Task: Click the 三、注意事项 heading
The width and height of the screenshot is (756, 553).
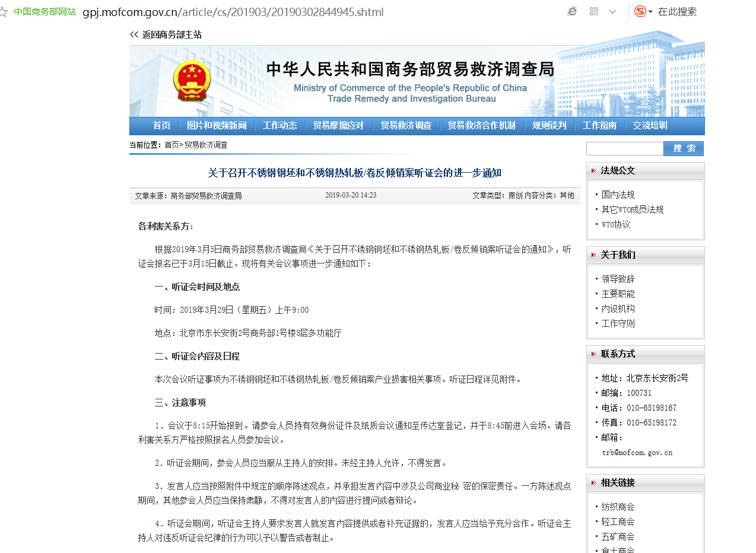Action: pyautogui.click(x=180, y=402)
